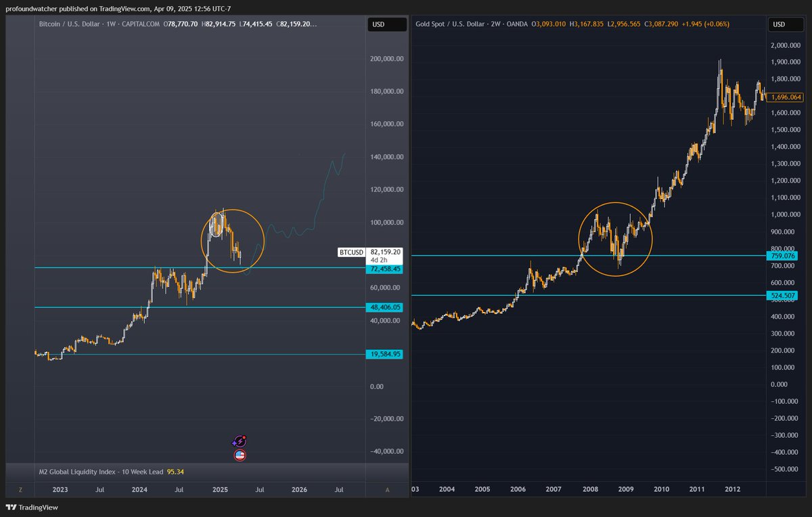Toggle the A auto-scale button on Bitcoin chart
The height and width of the screenshot is (517, 812).
coord(387,489)
